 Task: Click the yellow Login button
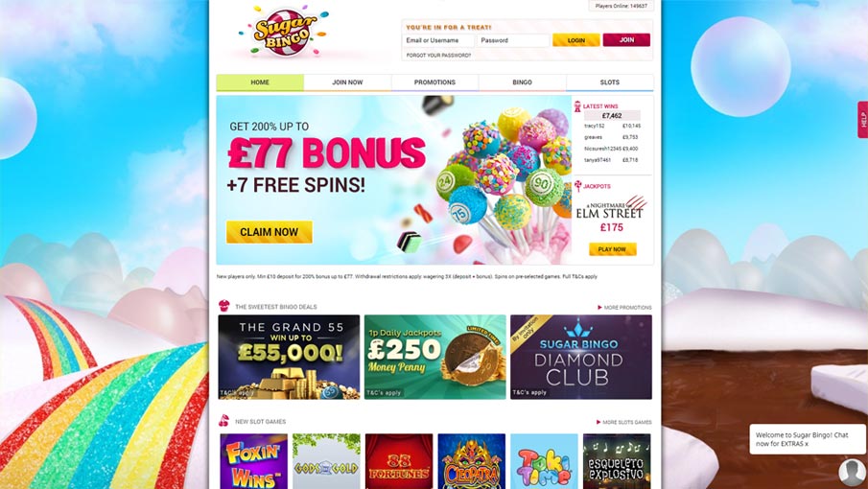click(575, 40)
